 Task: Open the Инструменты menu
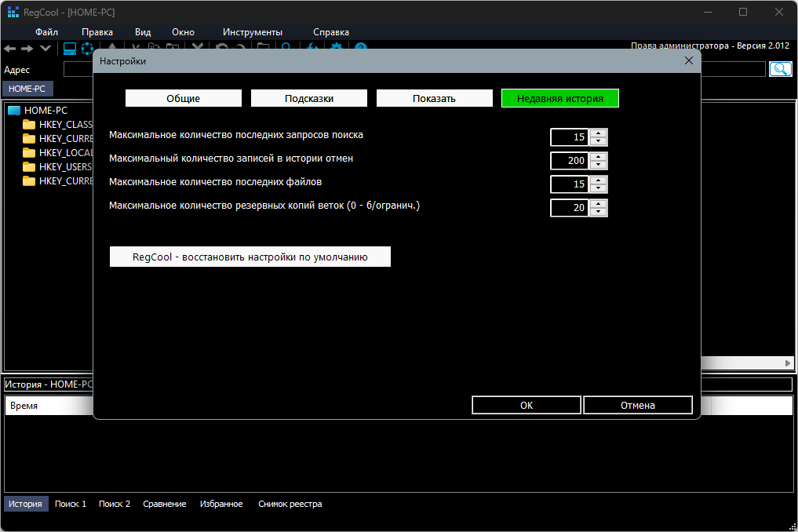(253, 32)
